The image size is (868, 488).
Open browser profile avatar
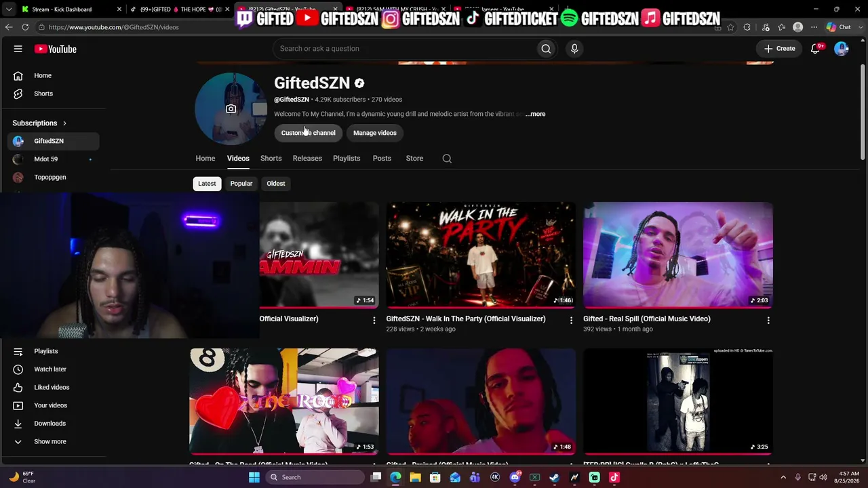(x=798, y=27)
